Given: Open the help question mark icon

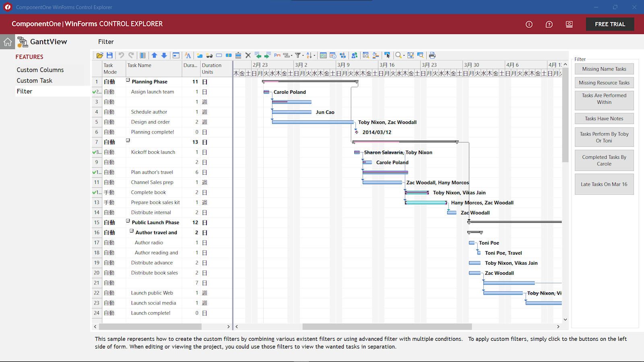Looking at the screenshot, I should [x=549, y=24].
